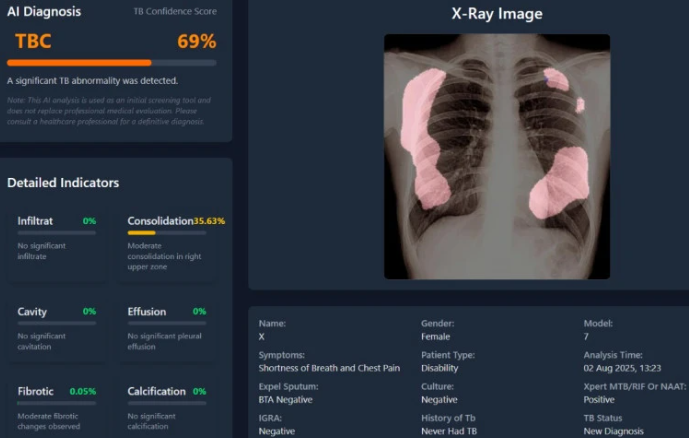The image size is (689, 438).
Task: Click the AI Diagnosis heading
Action: pyautogui.click(x=44, y=12)
